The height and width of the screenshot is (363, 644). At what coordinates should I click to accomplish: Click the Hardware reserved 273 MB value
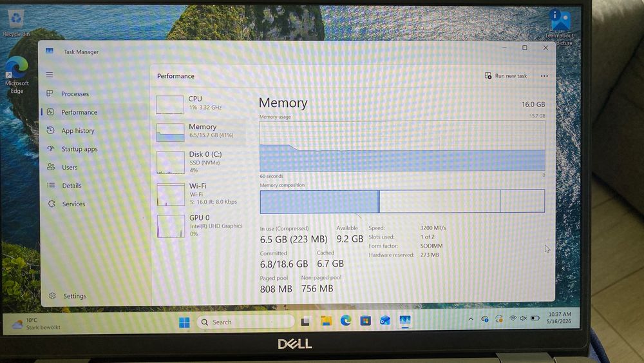click(x=430, y=255)
